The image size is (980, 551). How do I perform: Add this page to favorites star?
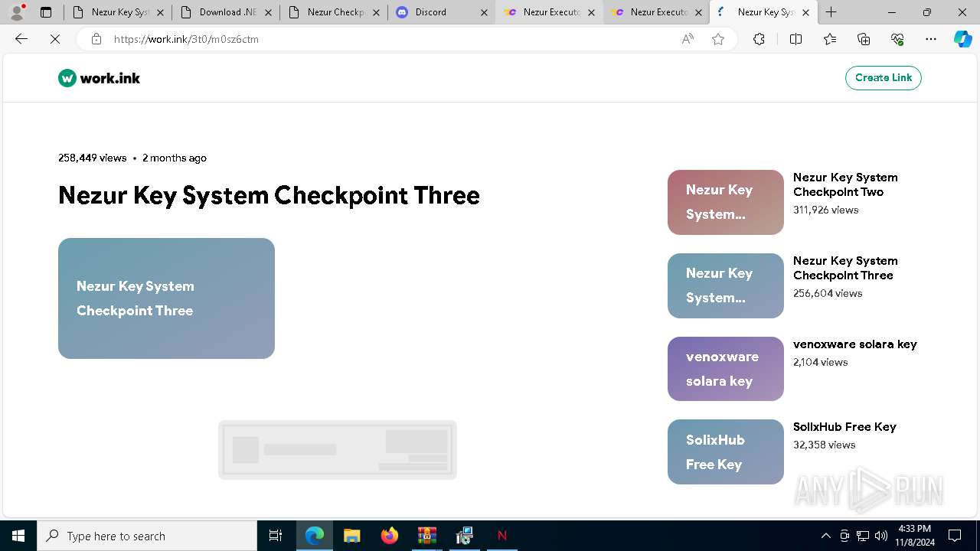point(718,39)
